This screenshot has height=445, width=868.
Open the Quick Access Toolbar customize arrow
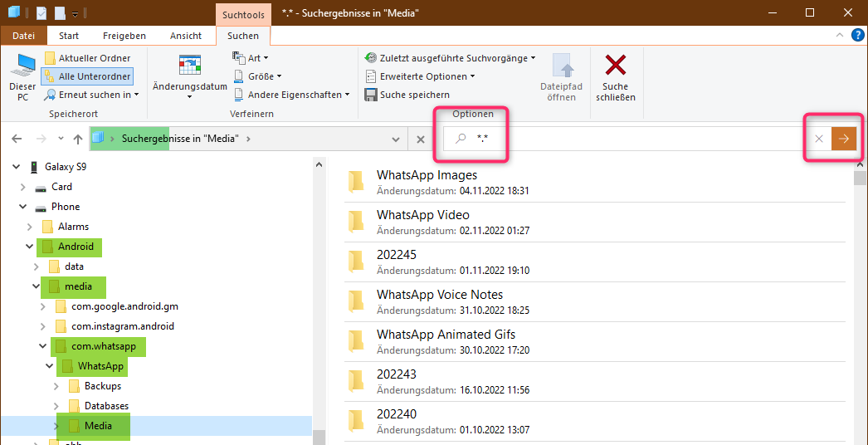pos(75,12)
